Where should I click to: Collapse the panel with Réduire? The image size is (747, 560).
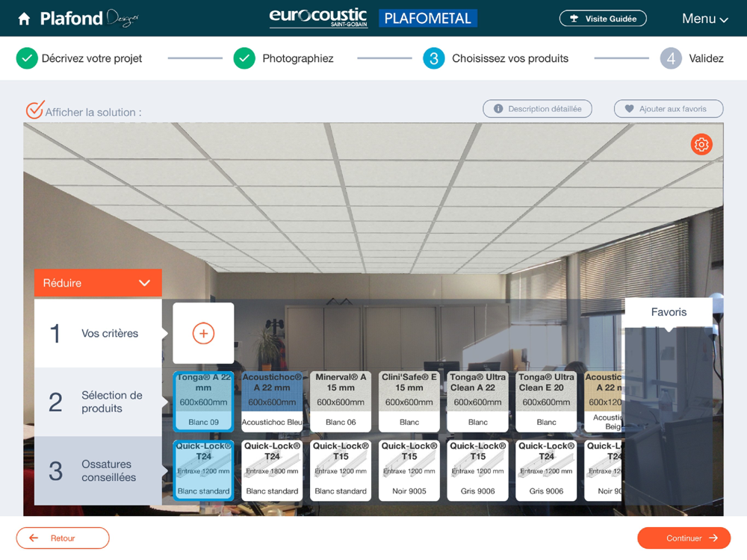(98, 283)
